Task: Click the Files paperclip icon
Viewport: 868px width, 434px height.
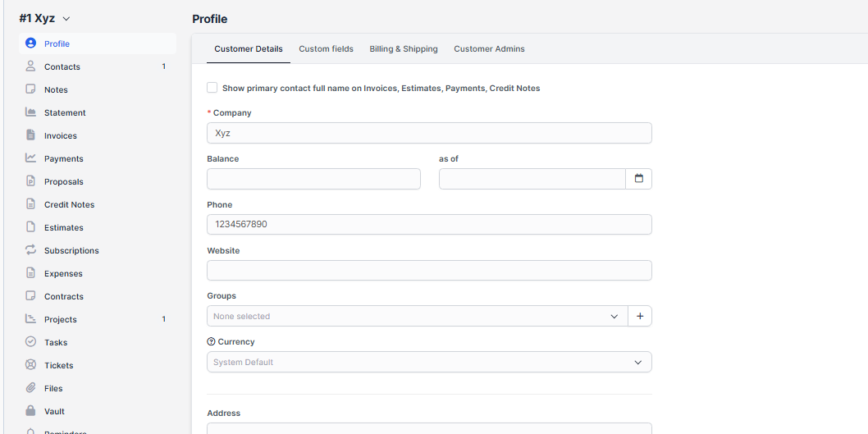Action: 30,388
